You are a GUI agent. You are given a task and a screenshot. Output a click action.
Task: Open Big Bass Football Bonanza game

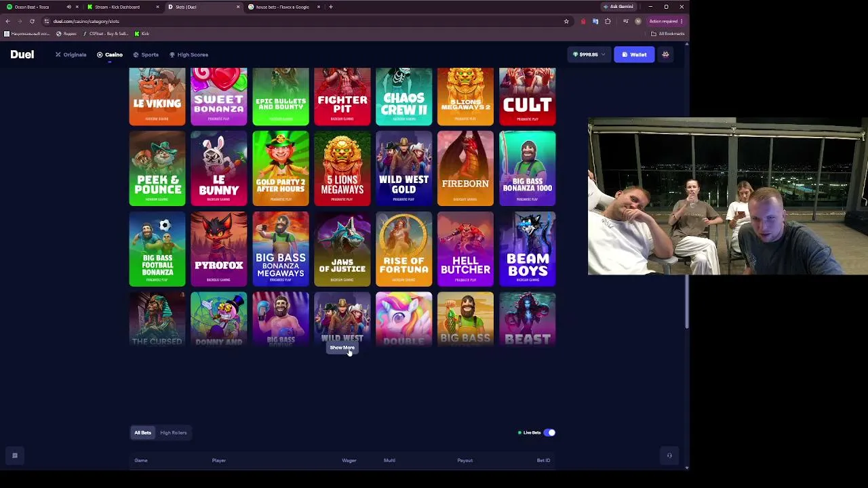157,249
